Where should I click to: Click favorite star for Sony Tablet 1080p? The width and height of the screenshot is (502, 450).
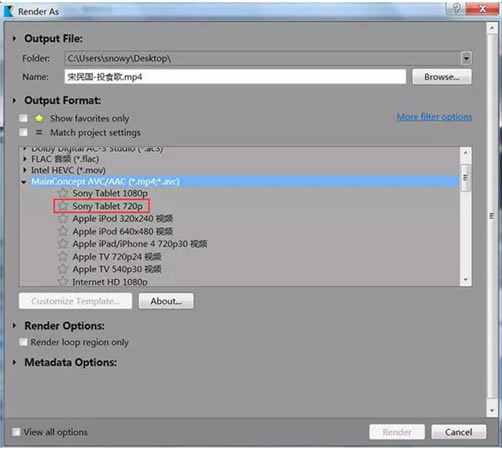[x=63, y=193]
